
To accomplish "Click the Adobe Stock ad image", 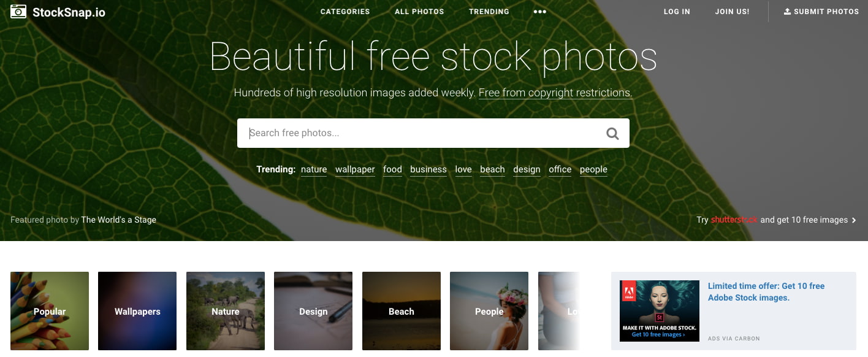I will coord(659,310).
